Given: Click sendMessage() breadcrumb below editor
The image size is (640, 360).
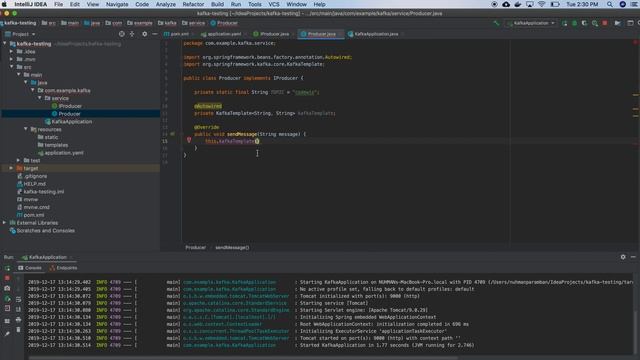Looking at the screenshot, I should coord(232,247).
